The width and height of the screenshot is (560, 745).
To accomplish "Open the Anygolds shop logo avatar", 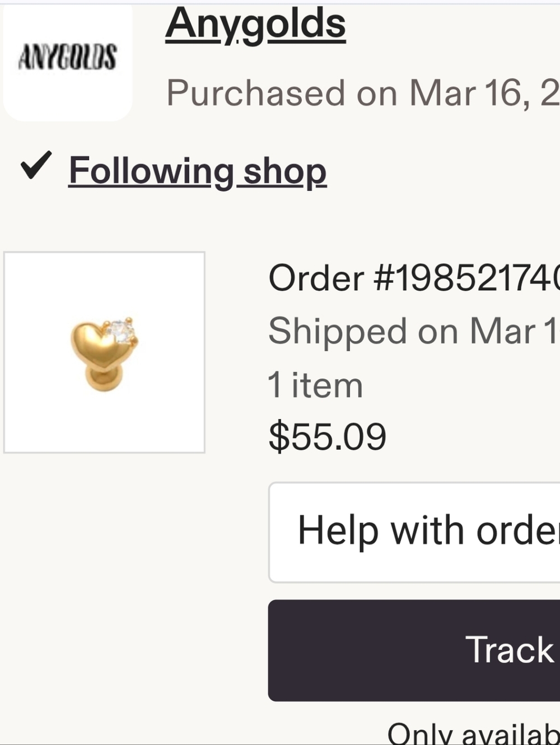I will pos(67,60).
